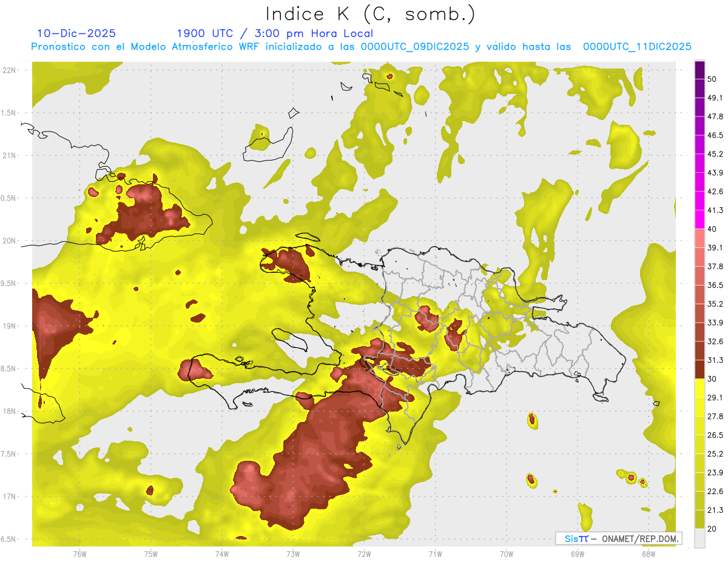
Task: Select the '69W' longitude label
Action: pos(578,554)
